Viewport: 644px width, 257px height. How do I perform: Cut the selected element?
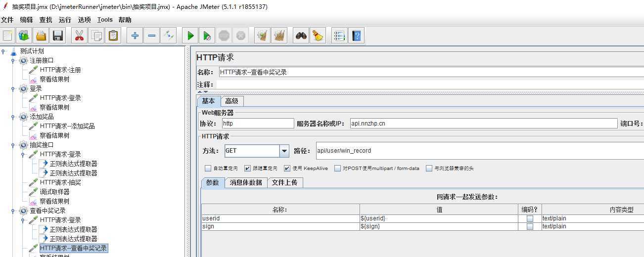point(79,36)
